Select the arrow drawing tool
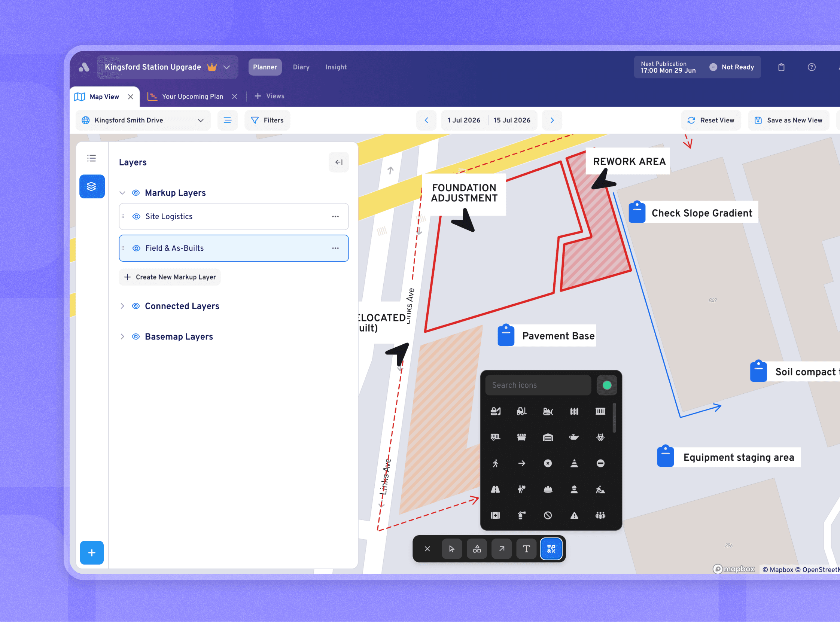This screenshot has height=622, width=840. (502, 549)
